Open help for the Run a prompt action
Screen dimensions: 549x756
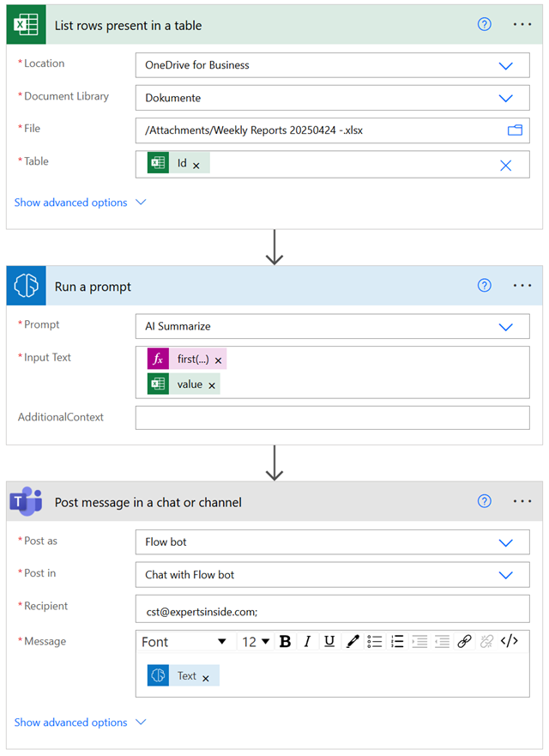pyautogui.click(x=485, y=285)
